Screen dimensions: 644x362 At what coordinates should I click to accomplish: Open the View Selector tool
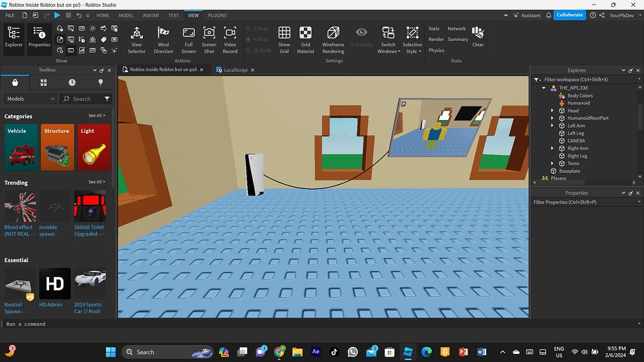[136, 38]
